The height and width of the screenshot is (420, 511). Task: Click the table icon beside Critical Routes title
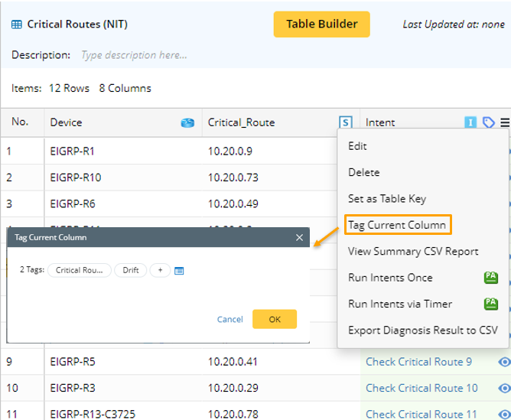[x=17, y=24]
